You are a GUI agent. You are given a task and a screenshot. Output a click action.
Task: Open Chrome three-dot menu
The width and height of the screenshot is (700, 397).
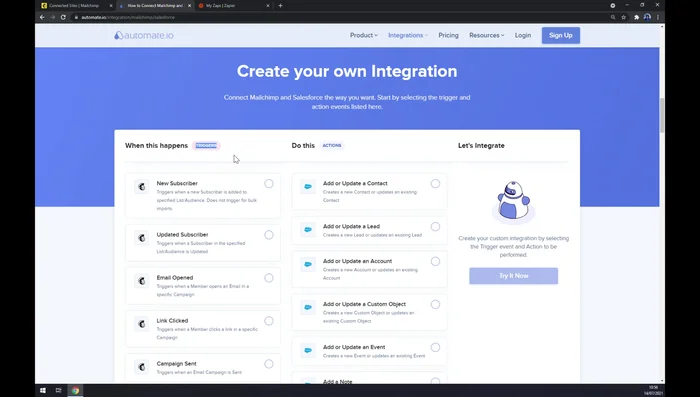(x=658, y=17)
